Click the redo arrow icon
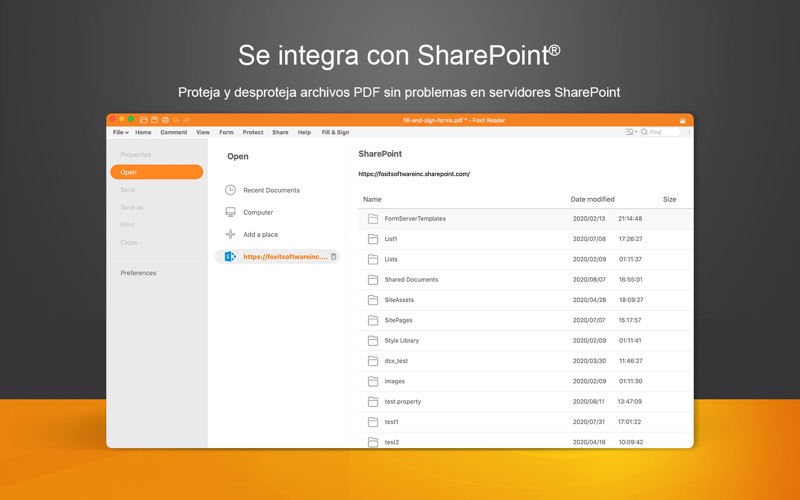This screenshot has width=800, height=500. (x=187, y=120)
